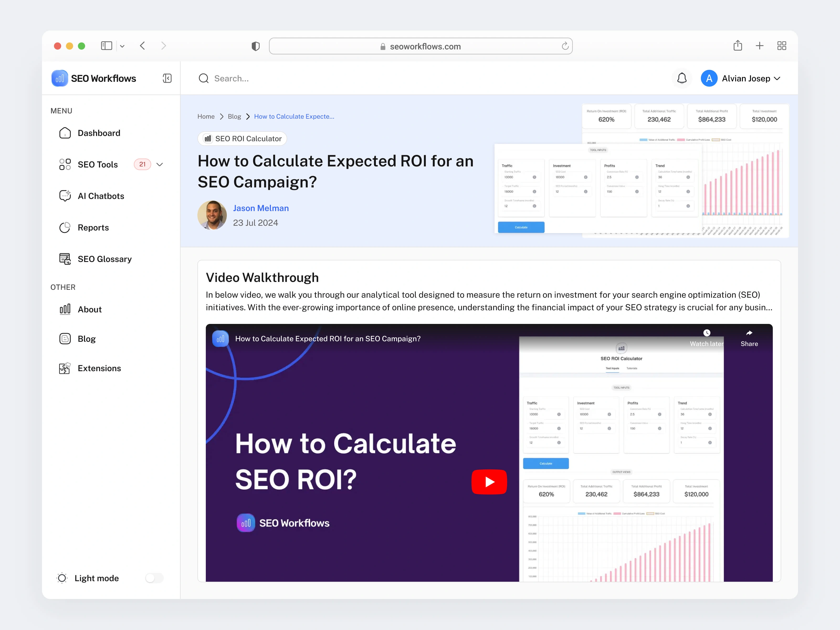Expand the SEO Tools submenu chevron
The width and height of the screenshot is (840, 630).
160,164
